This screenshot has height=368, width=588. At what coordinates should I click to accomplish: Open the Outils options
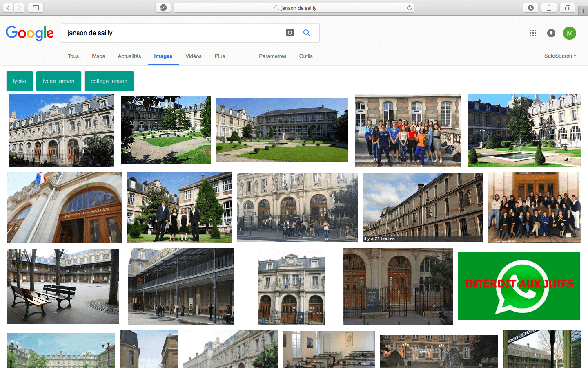(306, 56)
